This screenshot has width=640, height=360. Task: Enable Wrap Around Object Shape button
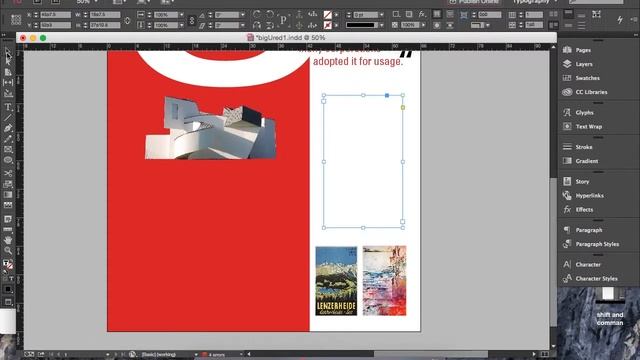[437, 25]
